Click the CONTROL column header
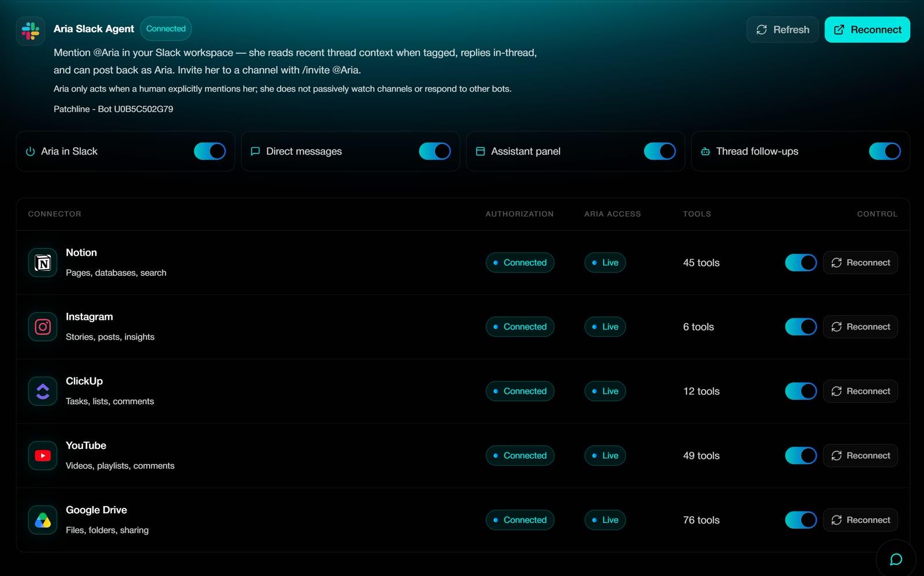This screenshot has height=576, width=924. coord(877,214)
